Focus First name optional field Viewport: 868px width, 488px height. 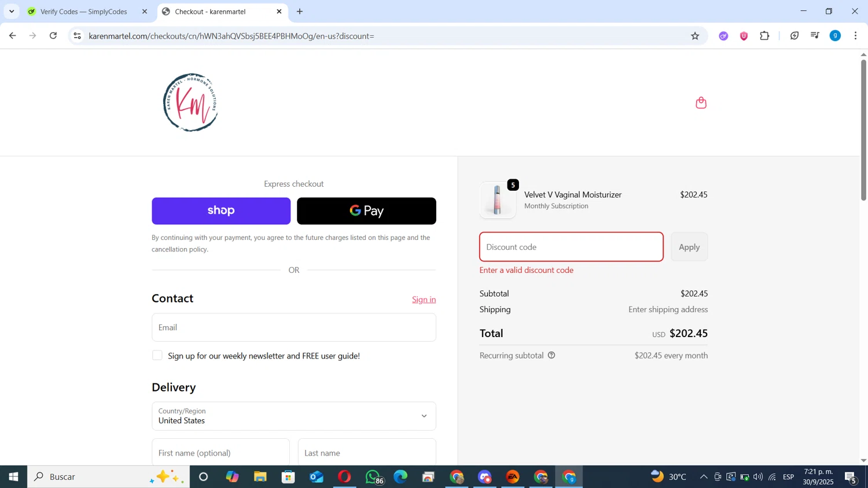220,453
